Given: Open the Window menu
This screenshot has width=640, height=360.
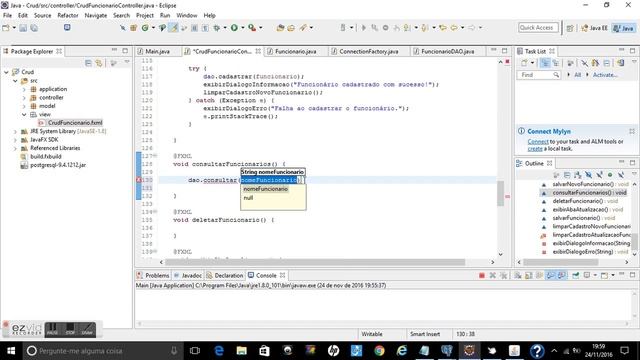Looking at the screenshot, I should point(187,16).
